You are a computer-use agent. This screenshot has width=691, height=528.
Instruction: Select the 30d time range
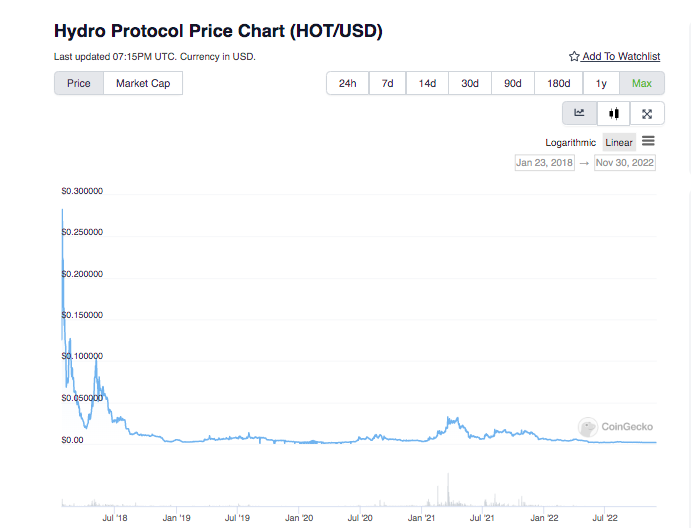(x=470, y=83)
